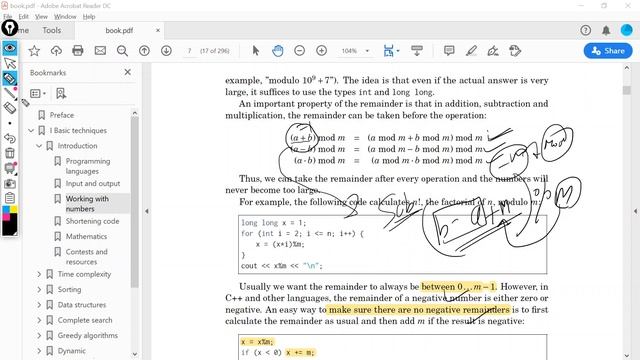This screenshot has height=360, width=640.
Task: Go to next page with down arrow
Action: pos(166,51)
